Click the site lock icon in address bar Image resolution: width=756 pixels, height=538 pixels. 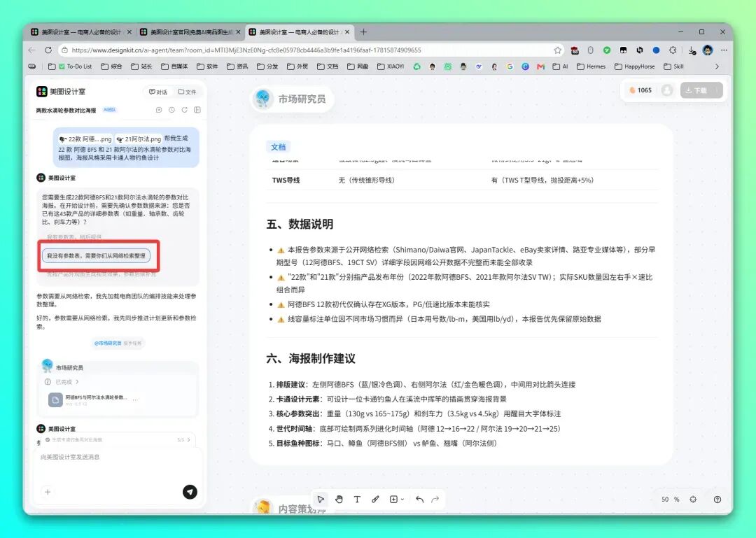click(x=64, y=50)
